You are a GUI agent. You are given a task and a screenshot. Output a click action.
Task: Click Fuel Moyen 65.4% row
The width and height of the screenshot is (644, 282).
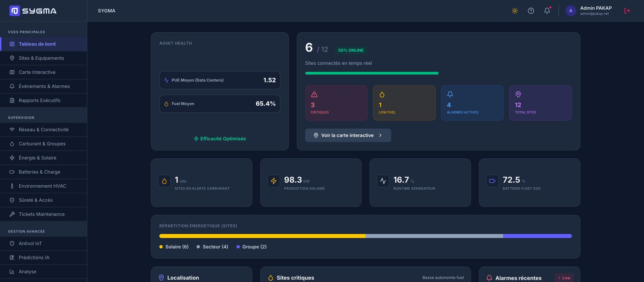220,104
